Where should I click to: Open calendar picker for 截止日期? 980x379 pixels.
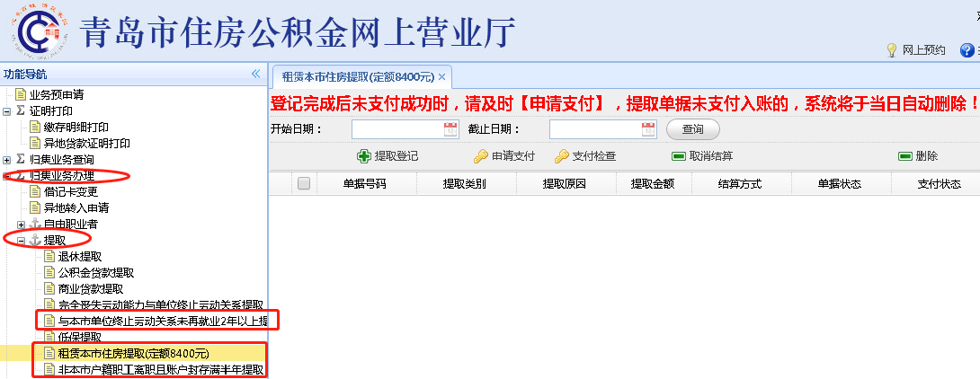(648, 129)
